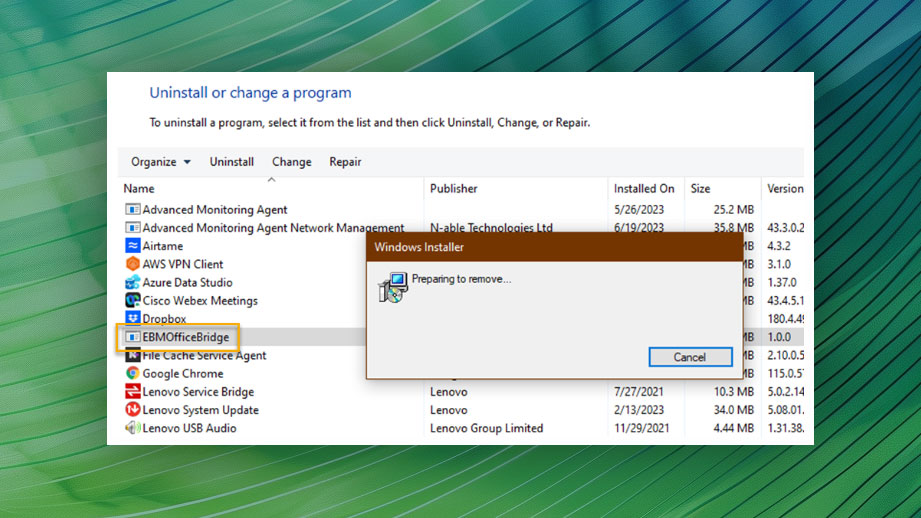The width and height of the screenshot is (921, 518).
Task: Sort programs by Installed On column
Action: tap(644, 189)
